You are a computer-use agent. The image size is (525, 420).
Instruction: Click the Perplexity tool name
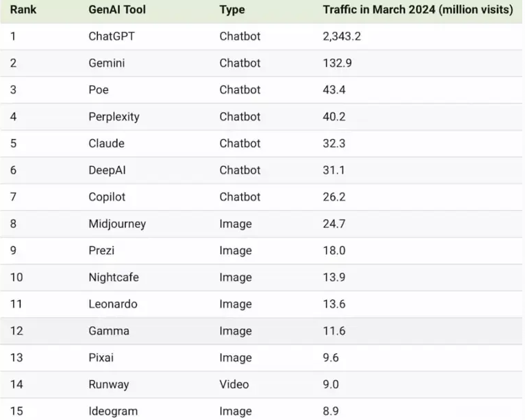point(114,117)
